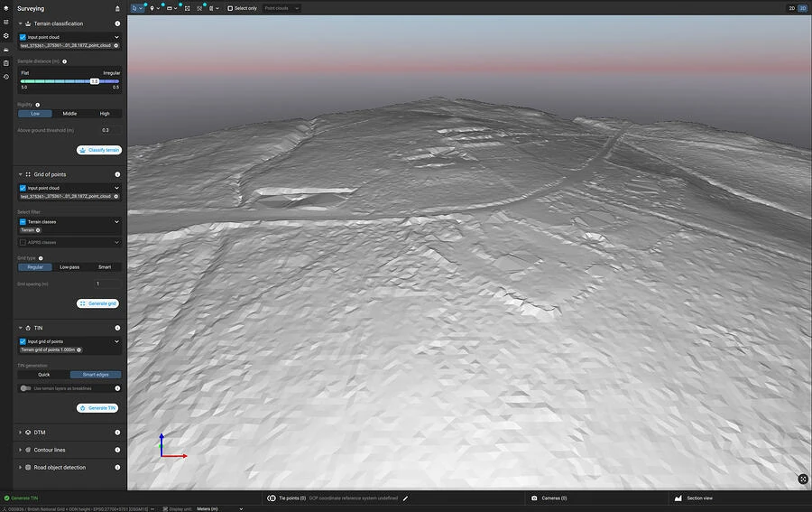The image size is (812, 512).
Task: Open the gear settings icon in the sidebar
Action: click(x=6, y=36)
